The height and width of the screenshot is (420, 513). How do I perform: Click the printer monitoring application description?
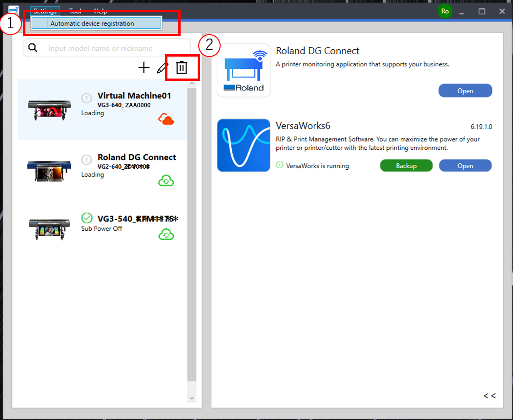click(362, 64)
